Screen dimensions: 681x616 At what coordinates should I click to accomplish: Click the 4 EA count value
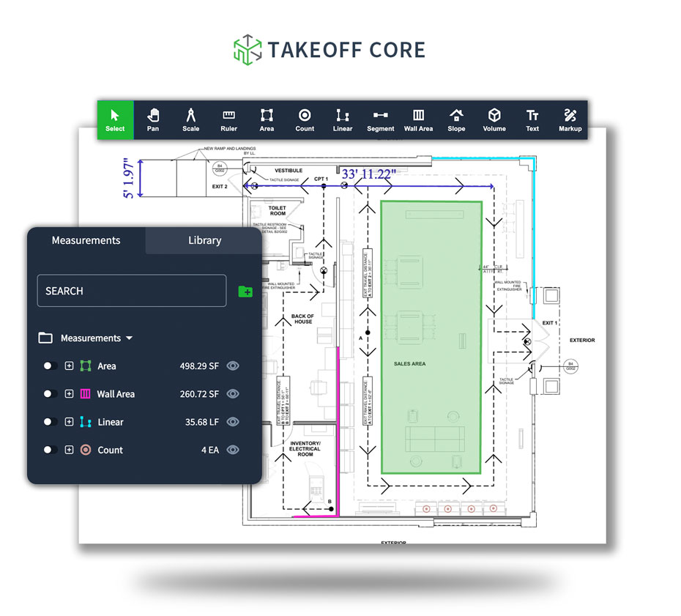click(210, 450)
